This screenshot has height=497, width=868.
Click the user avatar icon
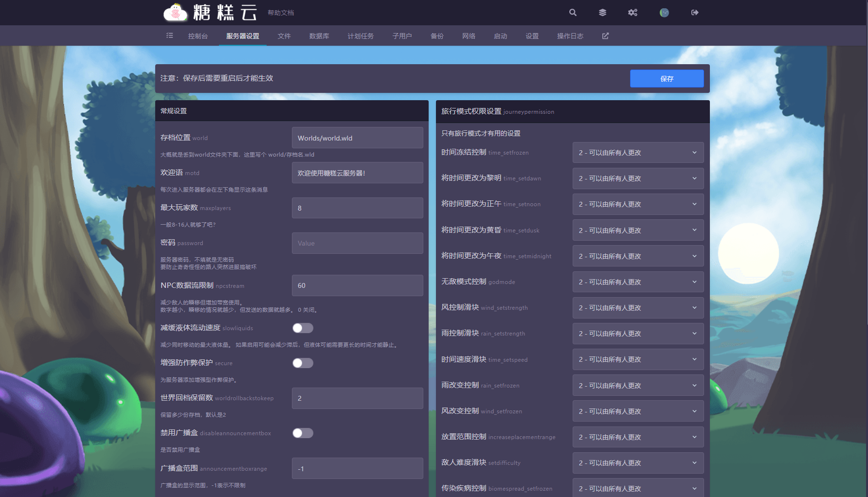coord(664,13)
